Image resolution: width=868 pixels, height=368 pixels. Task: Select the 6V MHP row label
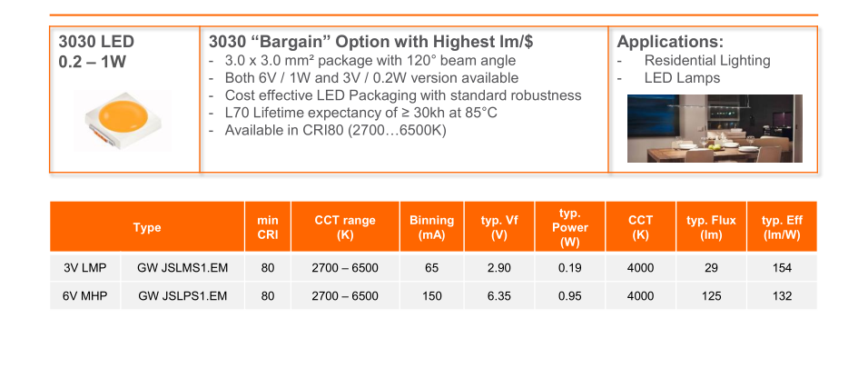[85, 296]
